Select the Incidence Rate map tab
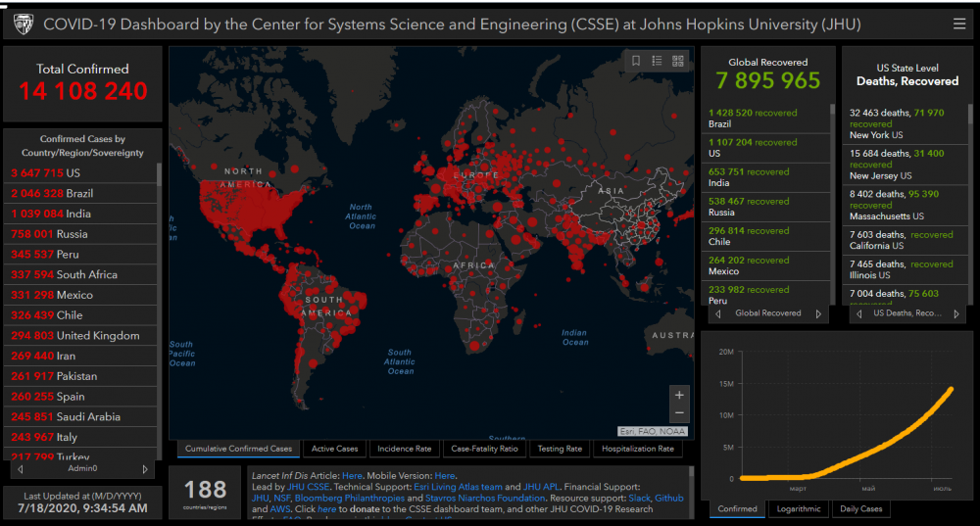 pyautogui.click(x=404, y=449)
